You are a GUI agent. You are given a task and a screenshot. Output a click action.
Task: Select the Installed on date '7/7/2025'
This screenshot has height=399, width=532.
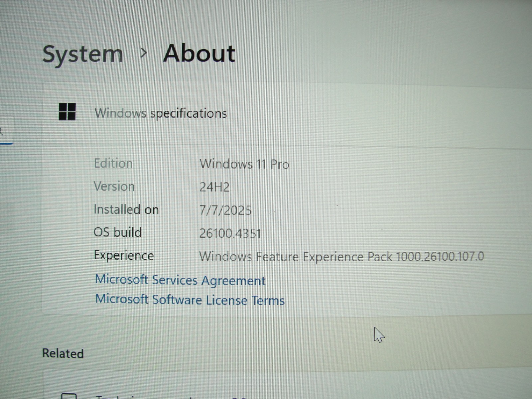pyautogui.click(x=225, y=210)
